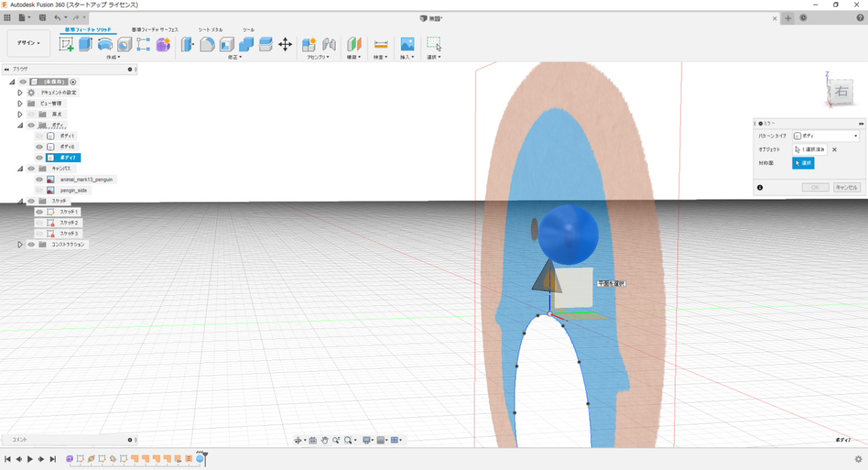
Task: Open the 修正 menu dropdown
Action: click(234, 57)
